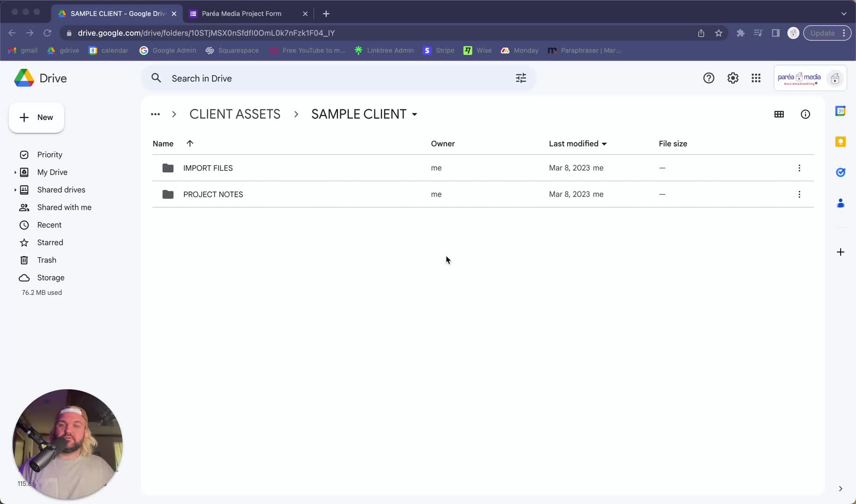Open Shared with me
Viewport: 856px width, 504px height.
(64, 207)
